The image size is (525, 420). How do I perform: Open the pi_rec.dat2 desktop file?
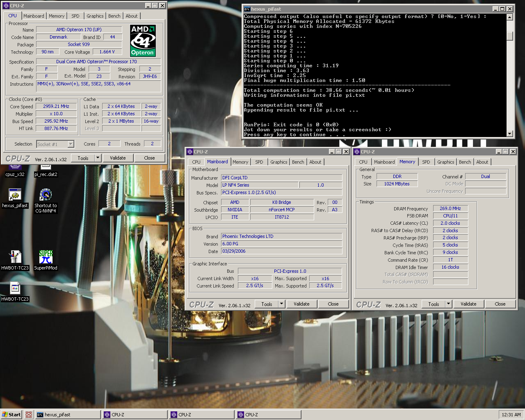point(46,170)
